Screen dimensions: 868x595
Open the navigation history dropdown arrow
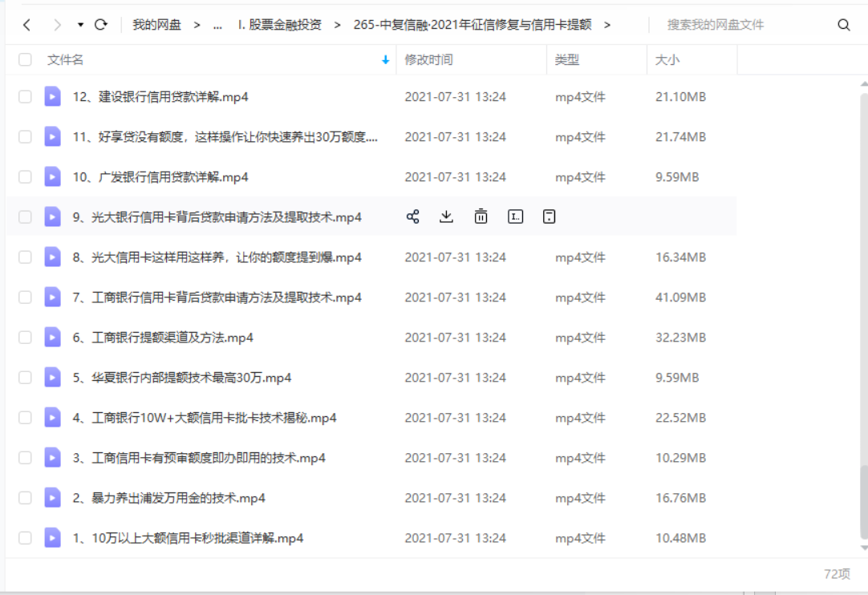click(80, 25)
